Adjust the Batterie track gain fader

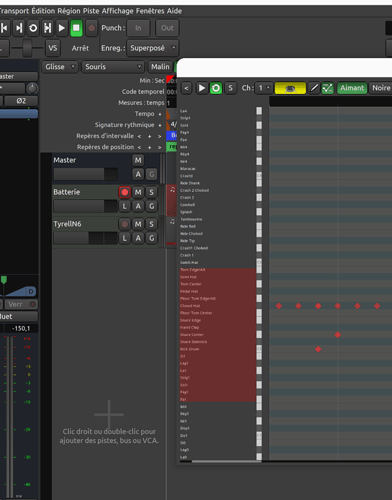pyautogui.click(x=86, y=206)
